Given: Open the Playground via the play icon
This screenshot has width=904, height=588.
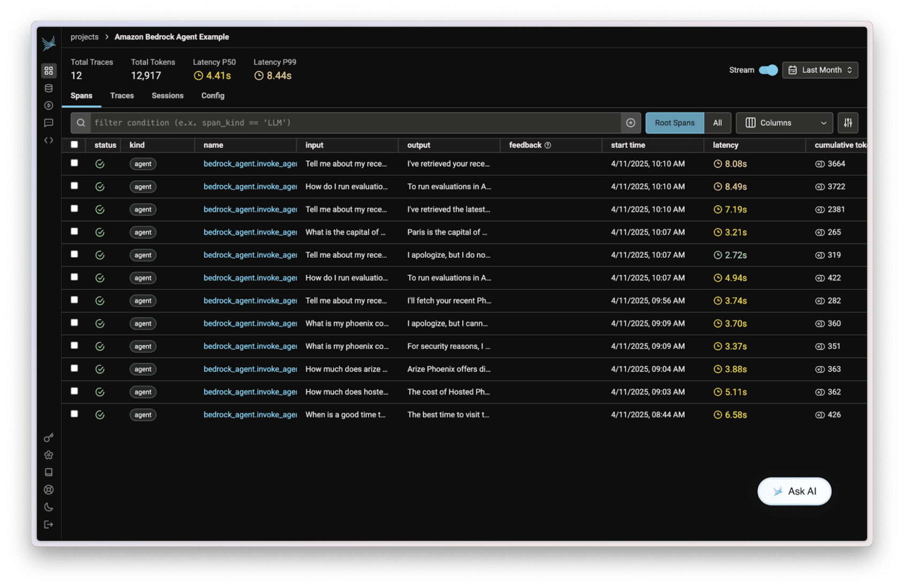Looking at the screenshot, I should (x=49, y=105).
